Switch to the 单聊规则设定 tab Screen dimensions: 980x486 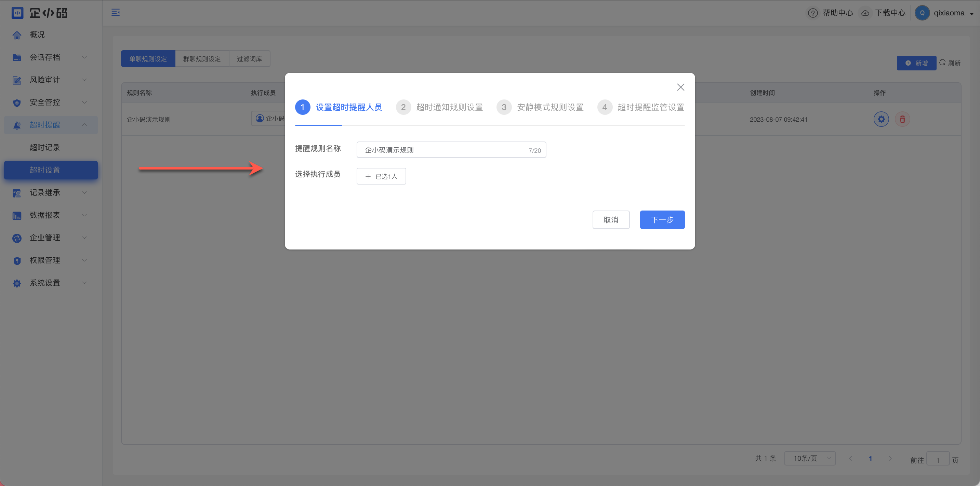point(148,58)
